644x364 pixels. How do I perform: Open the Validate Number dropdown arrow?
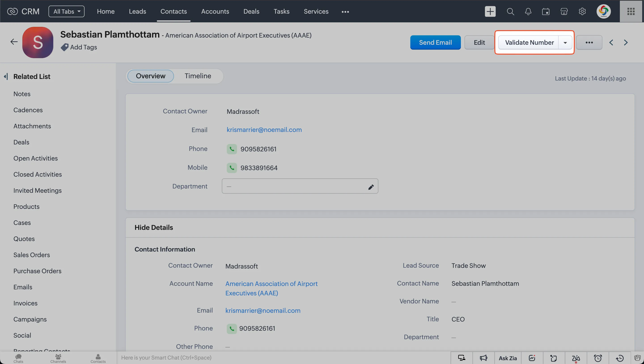click(x=565, y=42)
